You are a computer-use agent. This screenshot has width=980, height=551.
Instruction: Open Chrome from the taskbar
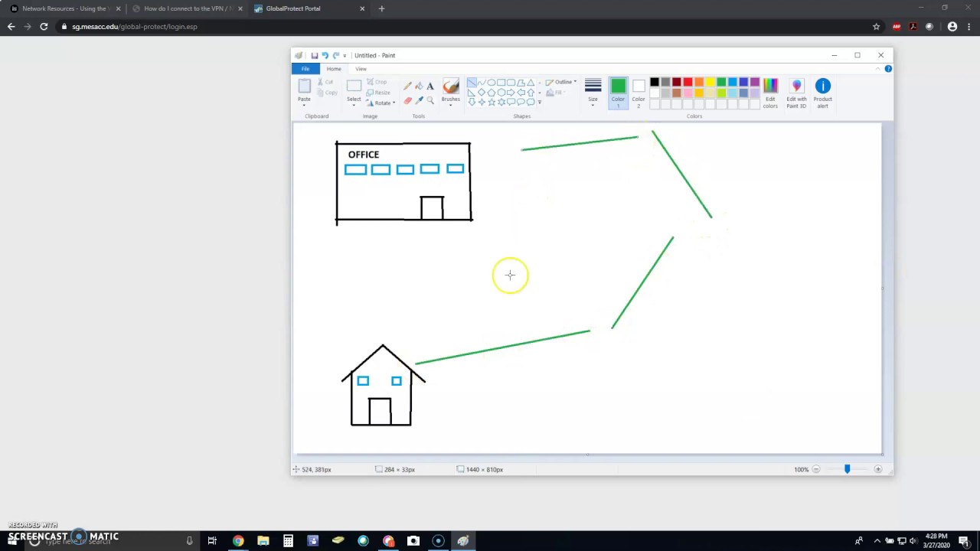click(x=238, y=541)
